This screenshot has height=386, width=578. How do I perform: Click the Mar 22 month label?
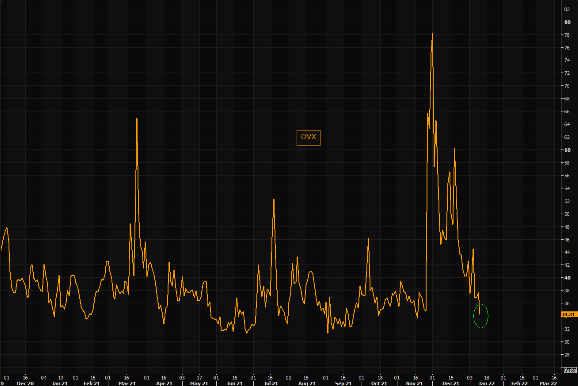point(548,383)
